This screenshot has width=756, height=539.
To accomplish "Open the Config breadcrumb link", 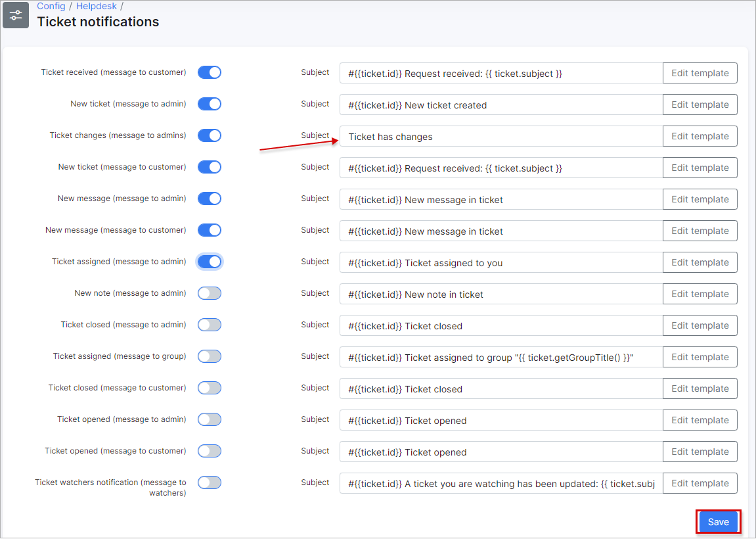I will [51, 6].
